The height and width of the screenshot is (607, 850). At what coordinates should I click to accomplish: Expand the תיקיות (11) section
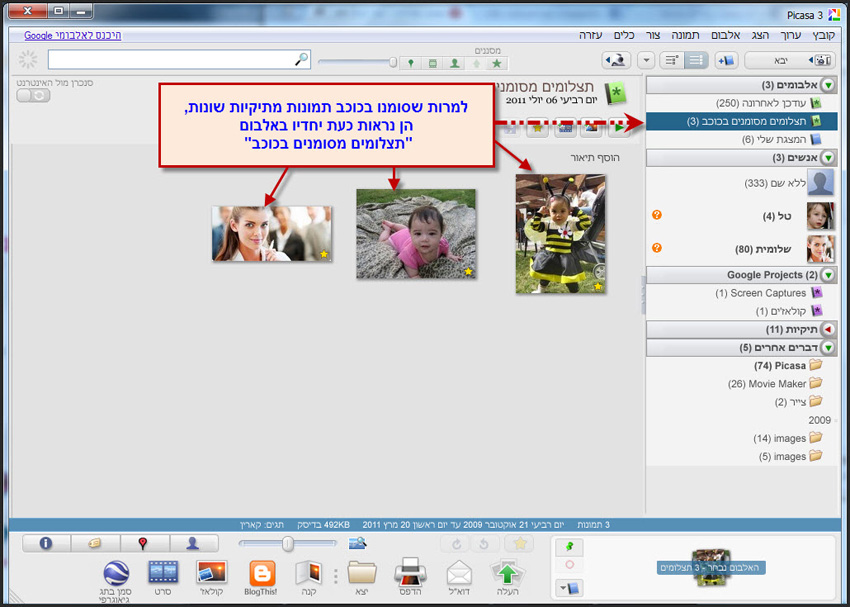828,329
